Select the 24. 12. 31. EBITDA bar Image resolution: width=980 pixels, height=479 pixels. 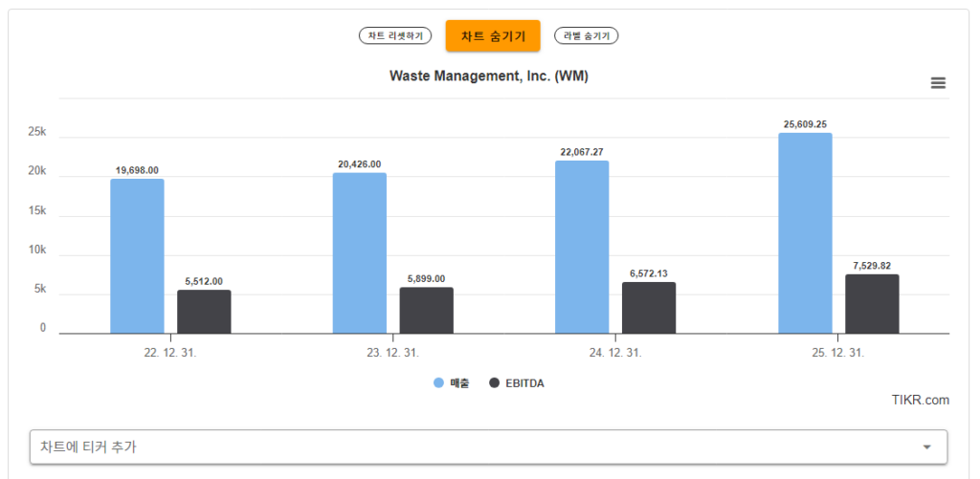(x=649, y=308)
